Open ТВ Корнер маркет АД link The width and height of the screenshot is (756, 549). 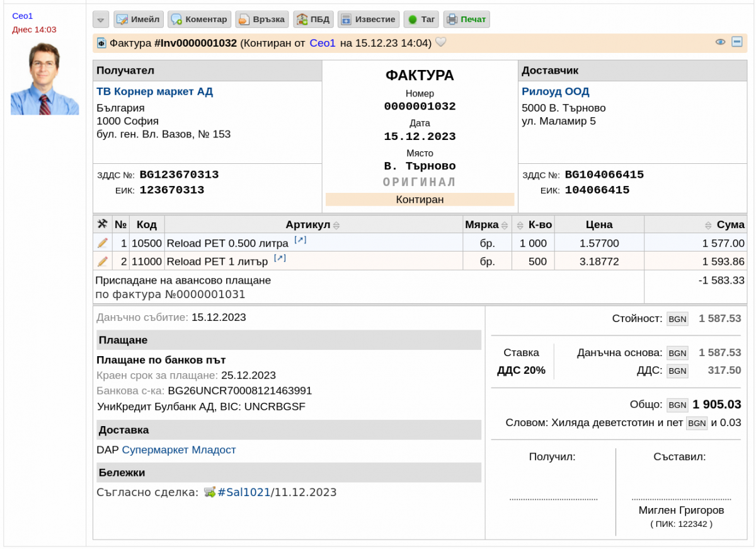(155, 91)
